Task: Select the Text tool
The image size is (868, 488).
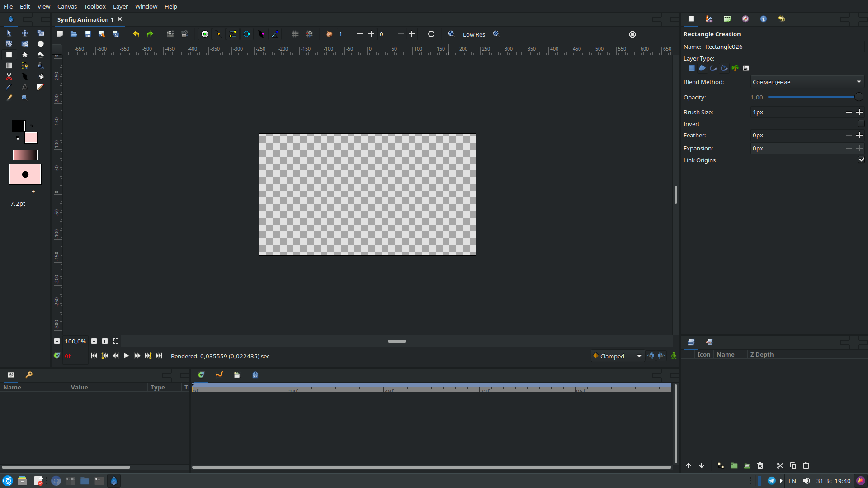Action: [x=25, y=87]
